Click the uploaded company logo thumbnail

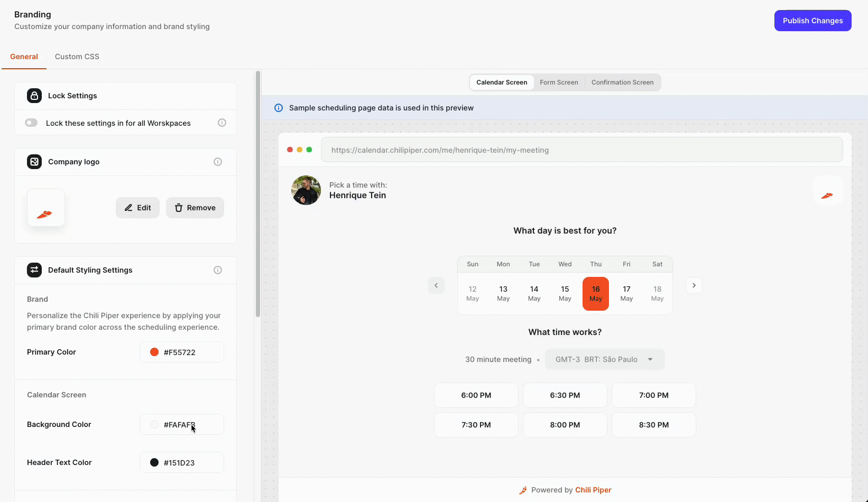coord(46,208)
